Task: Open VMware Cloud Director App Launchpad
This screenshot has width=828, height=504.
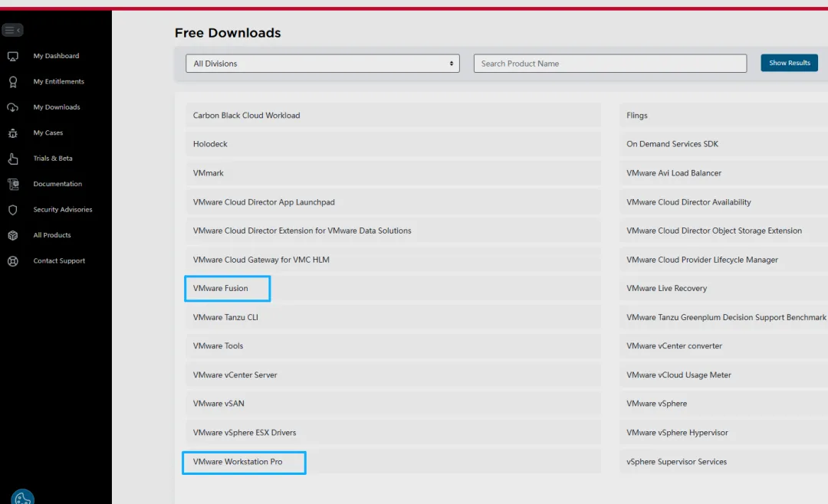Action: pos(393,202)
